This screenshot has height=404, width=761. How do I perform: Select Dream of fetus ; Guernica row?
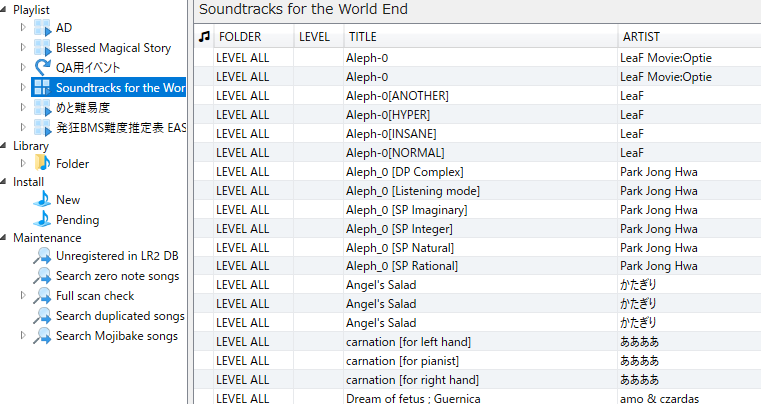click(478, 397)
